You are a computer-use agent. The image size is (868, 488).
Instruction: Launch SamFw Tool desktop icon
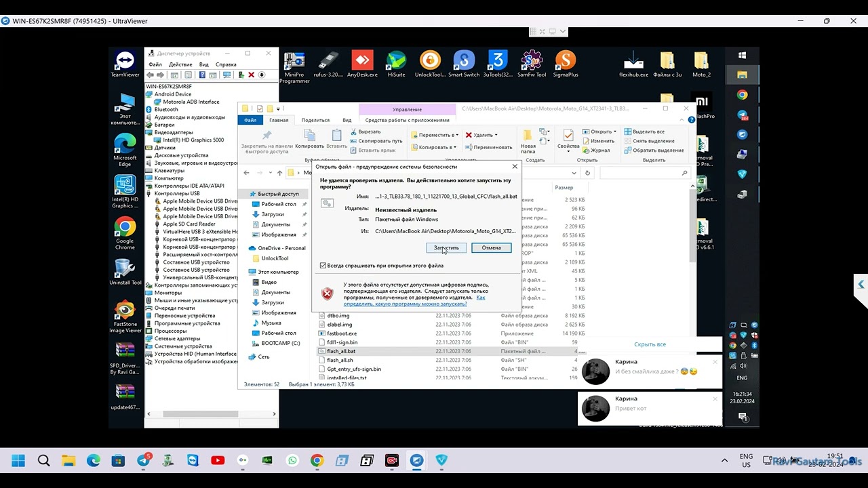[x=532, y=64]
